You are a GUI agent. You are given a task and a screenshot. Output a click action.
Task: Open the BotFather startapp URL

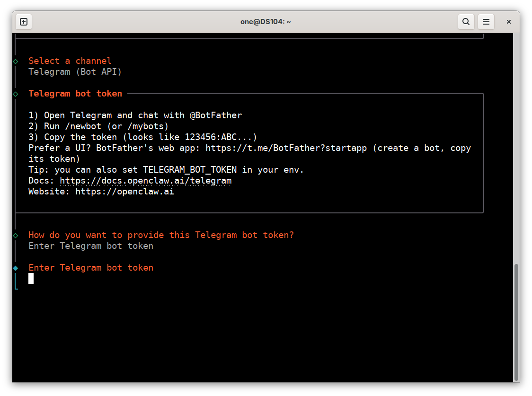(x=286, y=148)
